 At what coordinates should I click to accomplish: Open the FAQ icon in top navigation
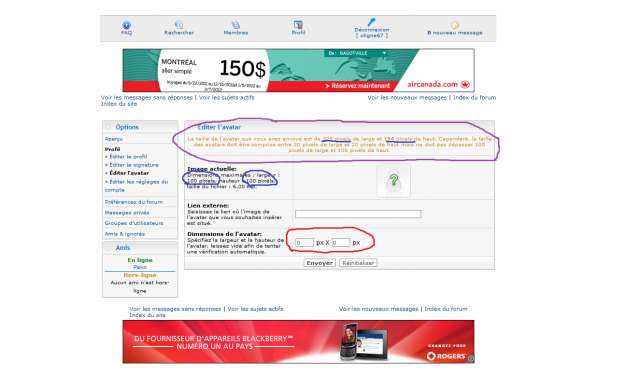tap(126, 25)
